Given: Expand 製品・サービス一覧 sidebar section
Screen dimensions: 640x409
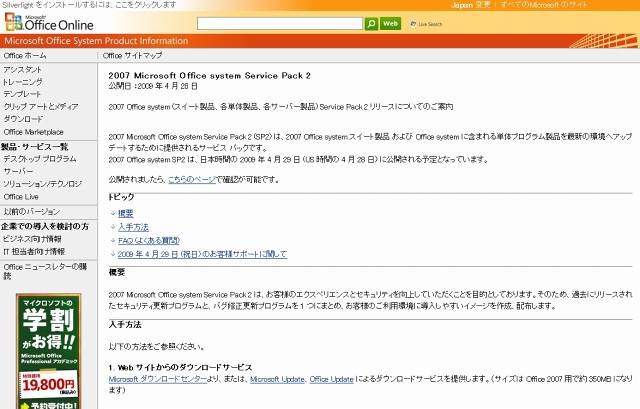Looking at the screenshot, I should (32, 146).
